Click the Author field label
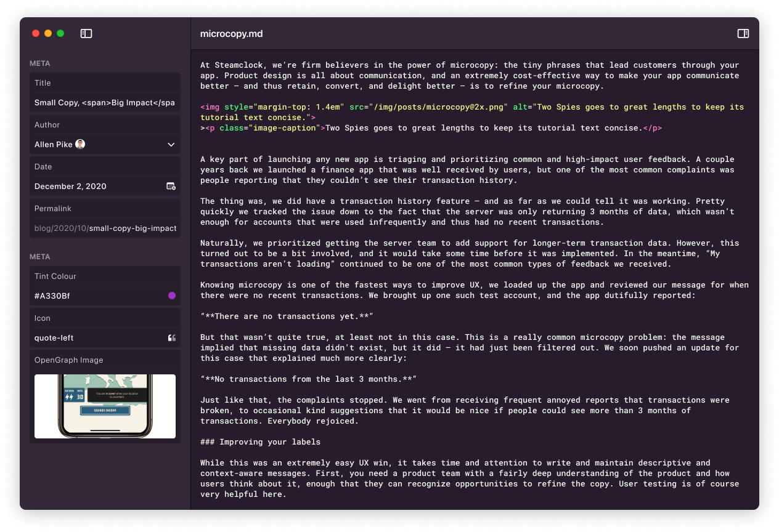Screen dimensions: 779x532 [x=47, y=125]
